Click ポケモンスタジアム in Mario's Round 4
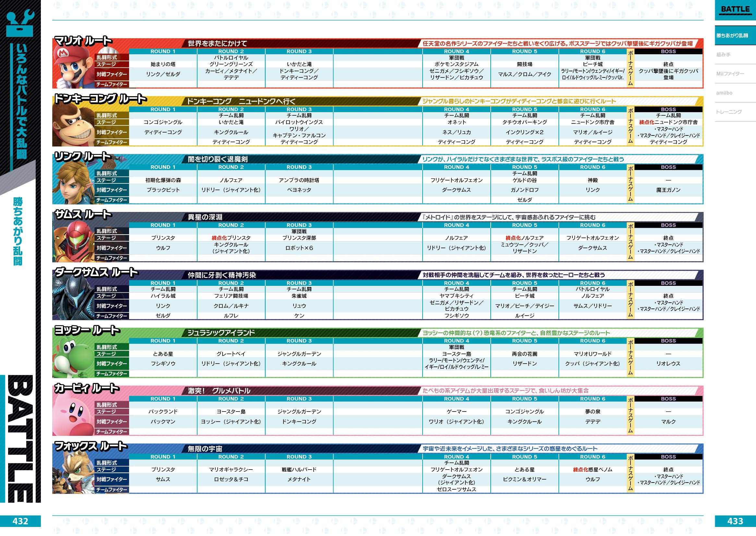The height and width of the screenshot is (536, 756). (x=456, y=64)
